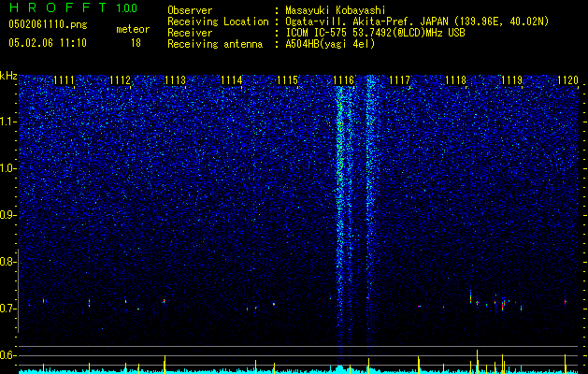The height and width of the screenshot is (374, 588).
Task: Click the Receiving antenna field label
Action: click(215, 44)
